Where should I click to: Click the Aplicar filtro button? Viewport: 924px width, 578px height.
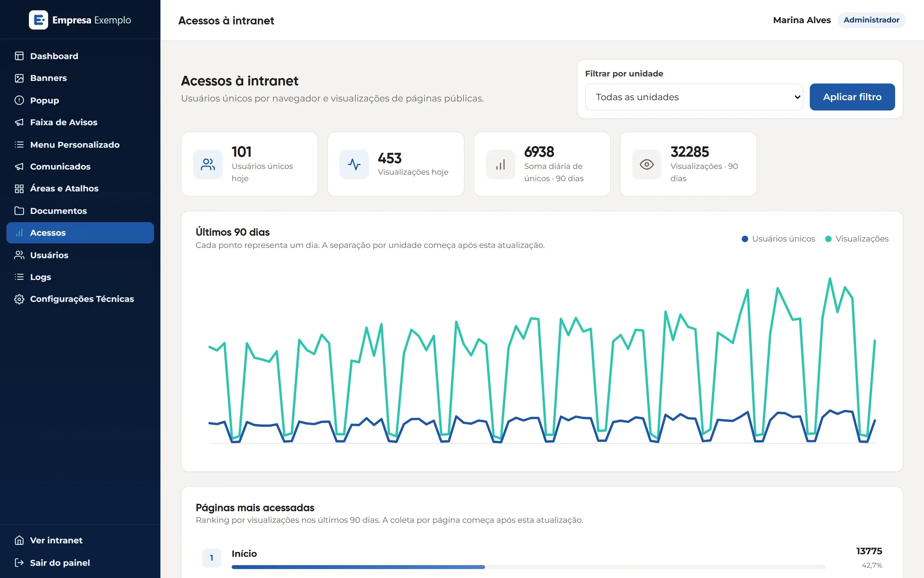[x=852, y=97]
